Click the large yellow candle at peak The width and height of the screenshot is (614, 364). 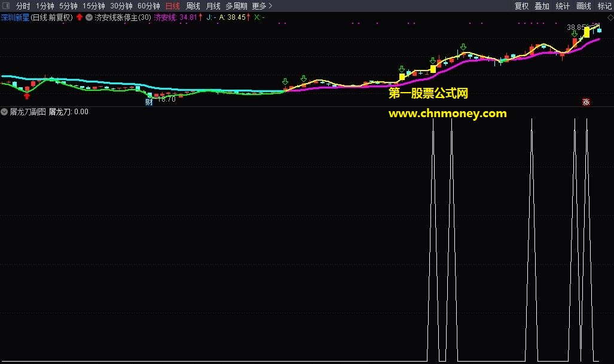[x=586, y=32]
